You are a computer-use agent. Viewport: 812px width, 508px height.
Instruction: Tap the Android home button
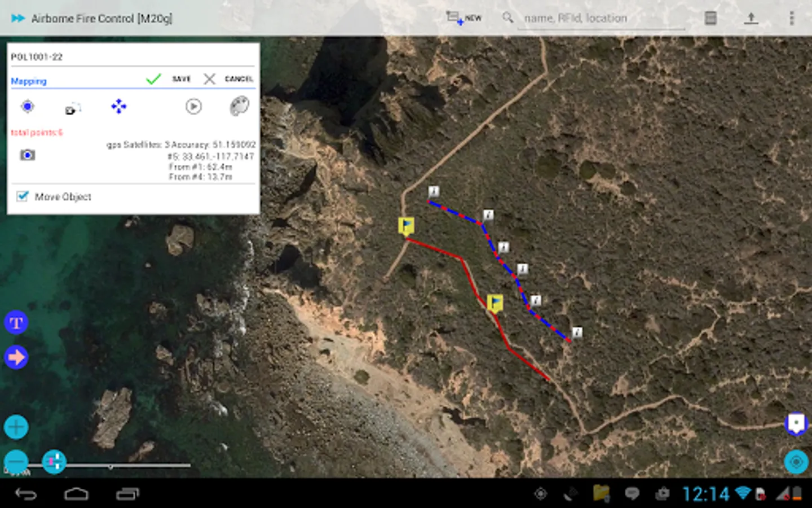coord(76,494)
